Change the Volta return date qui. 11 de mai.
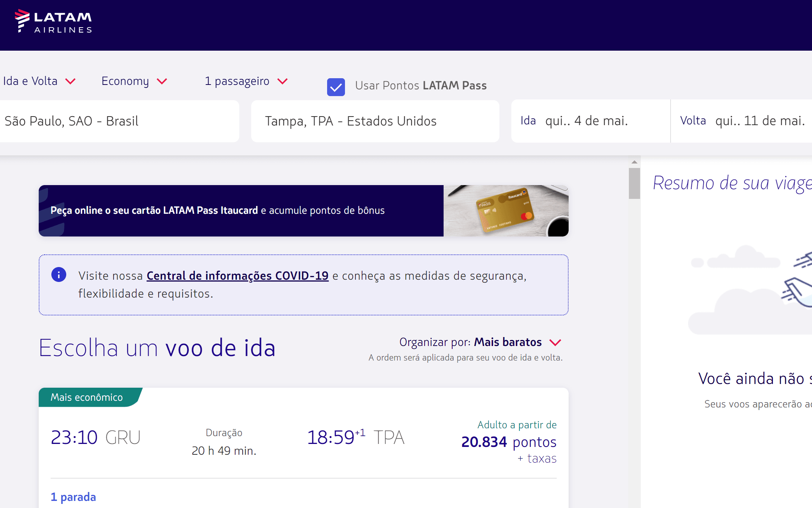The width and height of the screenshot is (812, 508). tap(741, 121)
